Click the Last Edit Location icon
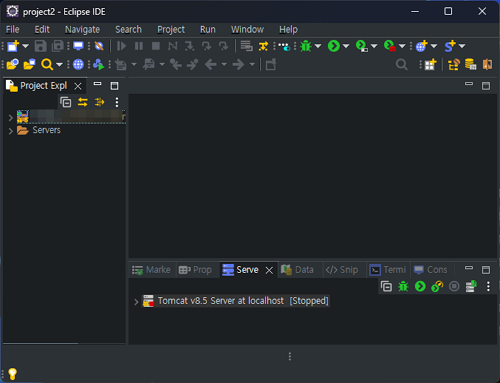Image resolution: width=500 pixels, height=383 pixels. pos(176,64)
